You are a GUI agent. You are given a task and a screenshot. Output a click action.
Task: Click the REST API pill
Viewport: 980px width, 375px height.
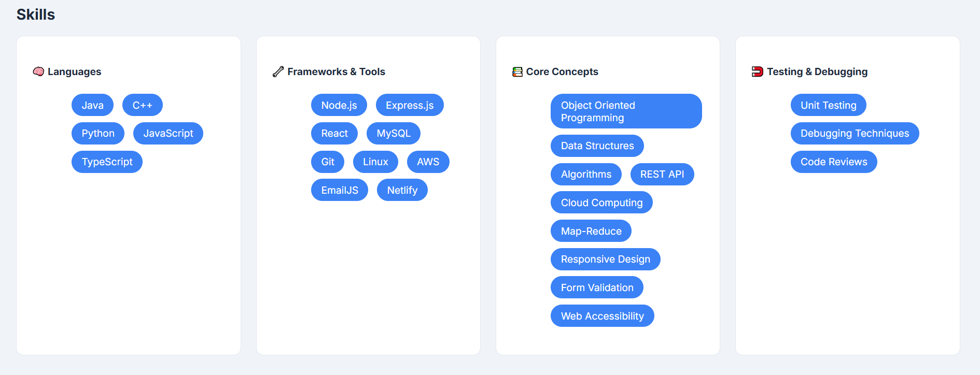(x=662, y=174)
